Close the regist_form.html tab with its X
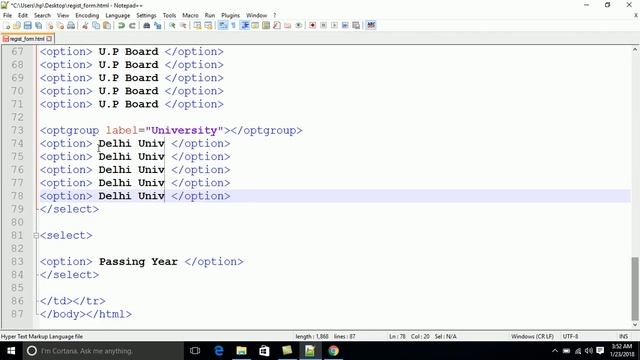The height and width of the screenshot is (360, 640). click(49, 39)
